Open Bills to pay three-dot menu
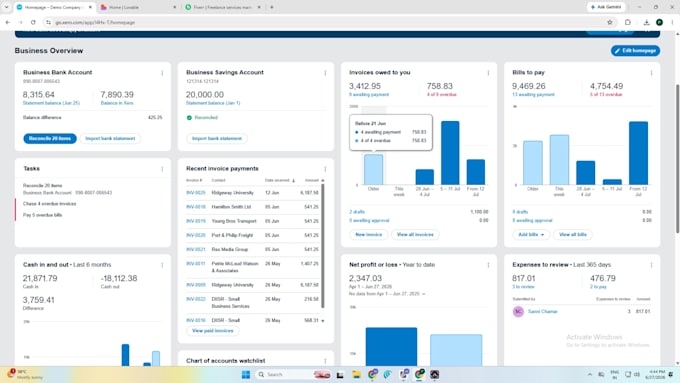Viewport: 680px width, 383px height. (x=651, y=73)
